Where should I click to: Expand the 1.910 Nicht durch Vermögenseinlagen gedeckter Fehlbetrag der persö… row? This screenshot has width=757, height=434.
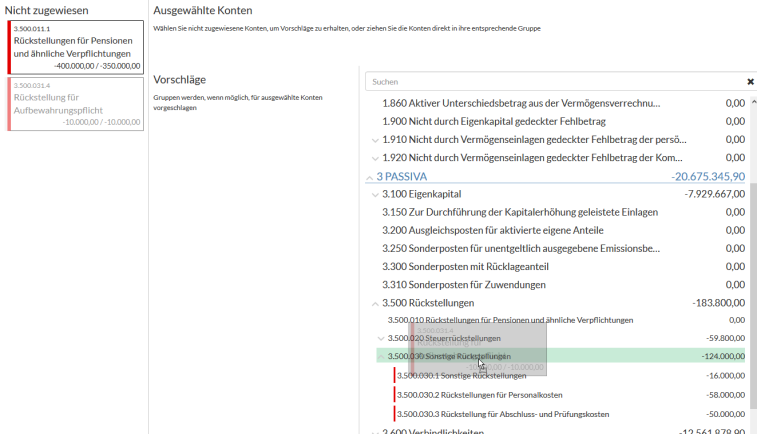click(375, 140)
